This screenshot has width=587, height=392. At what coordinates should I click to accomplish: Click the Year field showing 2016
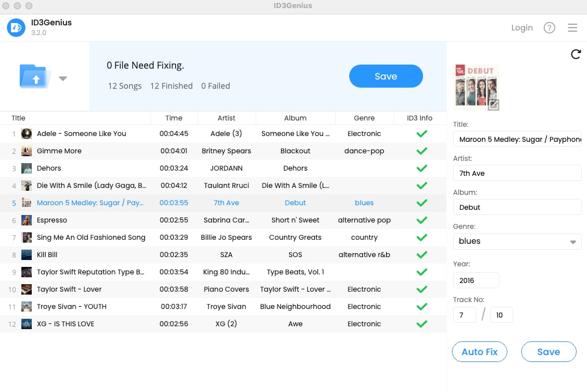pos(476,280)
